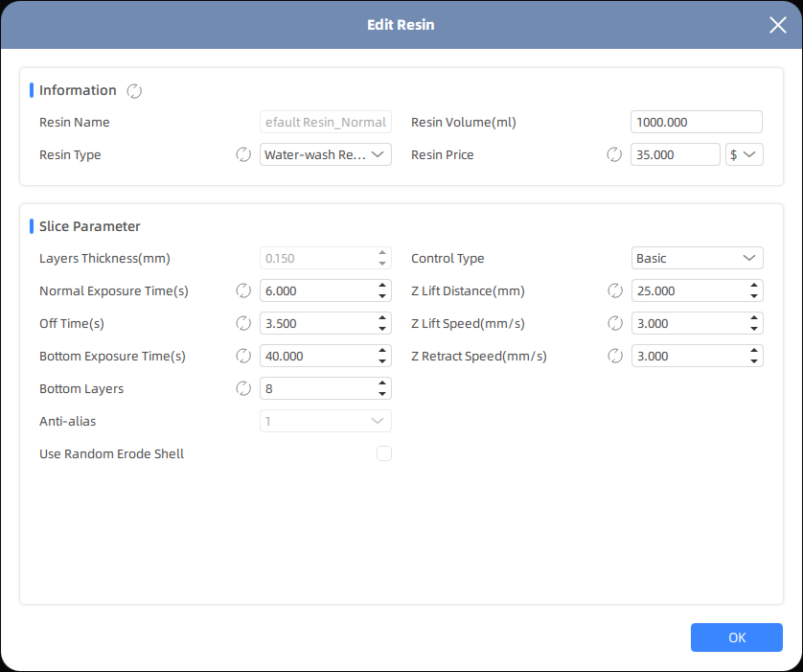The width and height of the screenshot is (803, 672).
Task: Click the Slice Parameter heading
Action: [x=90, y=226]
